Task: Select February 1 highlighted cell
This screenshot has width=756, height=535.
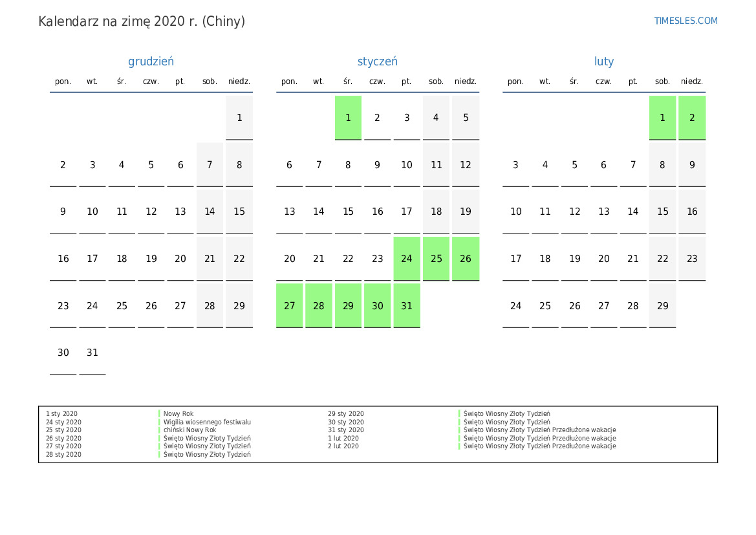Action: point(662,118)
